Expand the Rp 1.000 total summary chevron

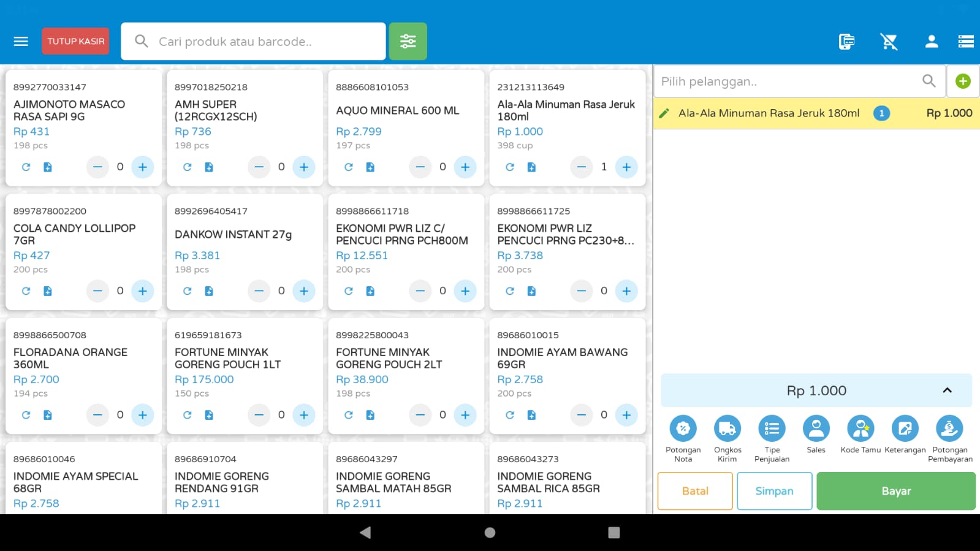point(947,390)
